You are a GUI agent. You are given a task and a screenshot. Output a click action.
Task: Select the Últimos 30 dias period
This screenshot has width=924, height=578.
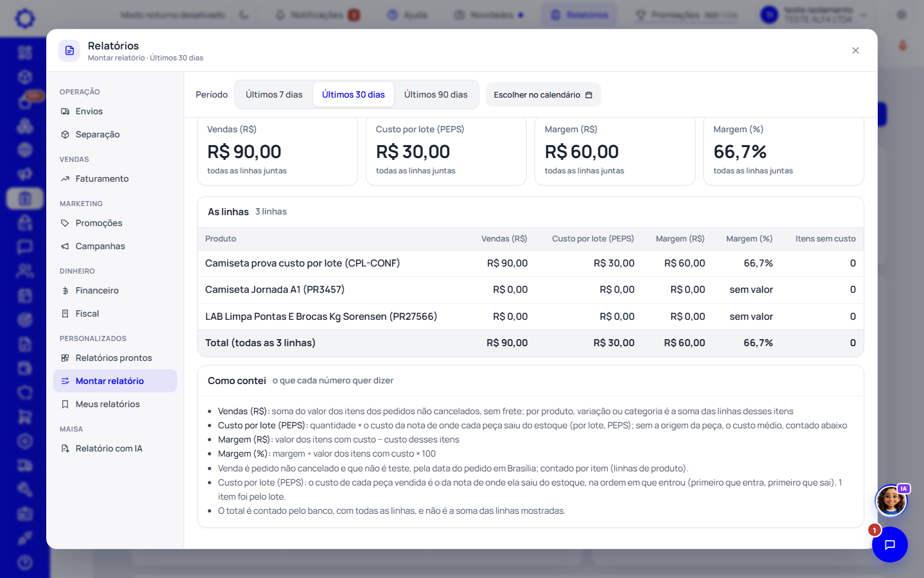[354, 94]
